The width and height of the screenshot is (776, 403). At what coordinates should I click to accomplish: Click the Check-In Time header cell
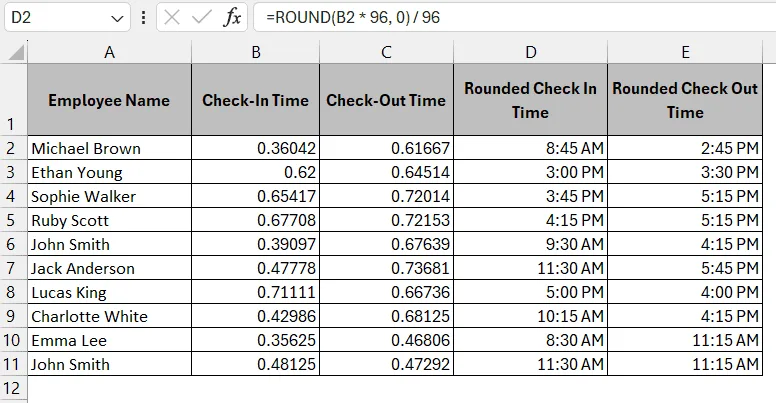(255, 100)
